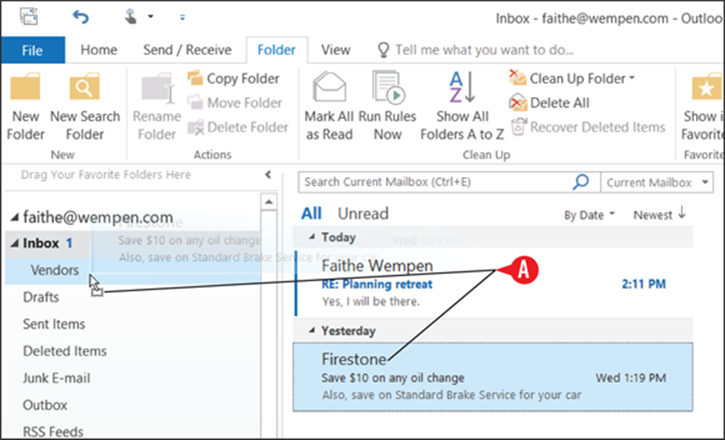Click in Search Current Mailbox field
This screenshot has height=440, width=725.
pos(435,182)
